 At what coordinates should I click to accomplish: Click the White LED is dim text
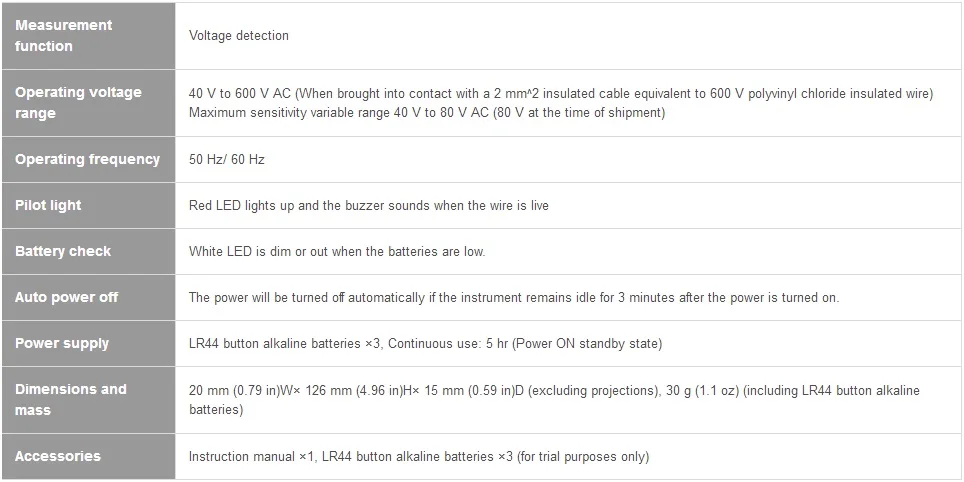pos(337,252)
